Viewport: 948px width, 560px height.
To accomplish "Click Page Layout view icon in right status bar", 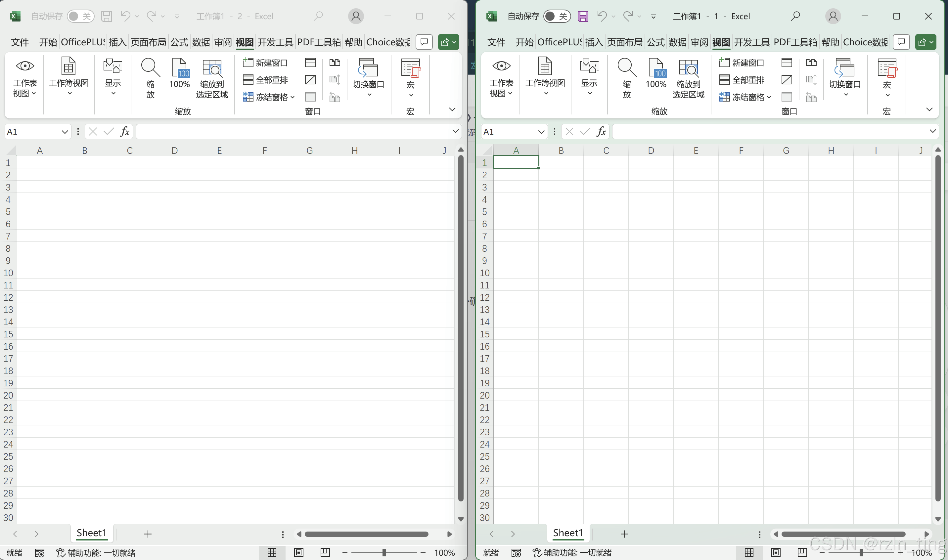I will tap(776, 552).
